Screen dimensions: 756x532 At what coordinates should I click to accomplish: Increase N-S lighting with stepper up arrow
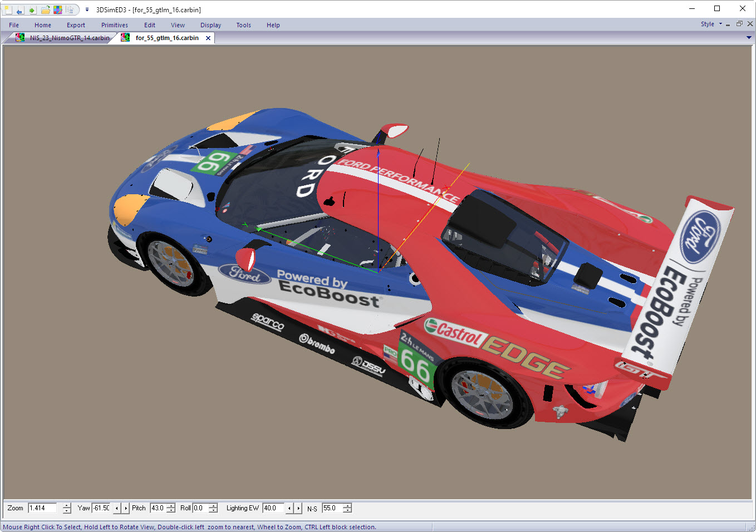click(347, 505)
